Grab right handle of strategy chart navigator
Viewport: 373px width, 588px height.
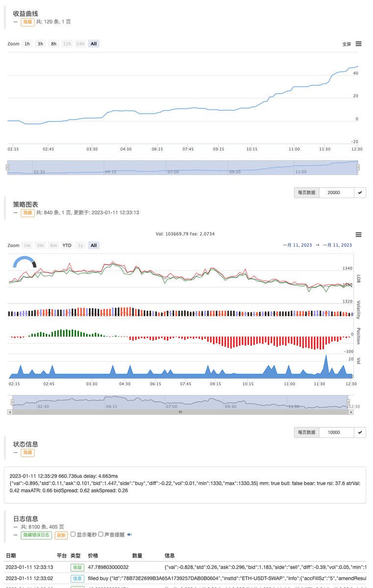(x=348, y=402)
